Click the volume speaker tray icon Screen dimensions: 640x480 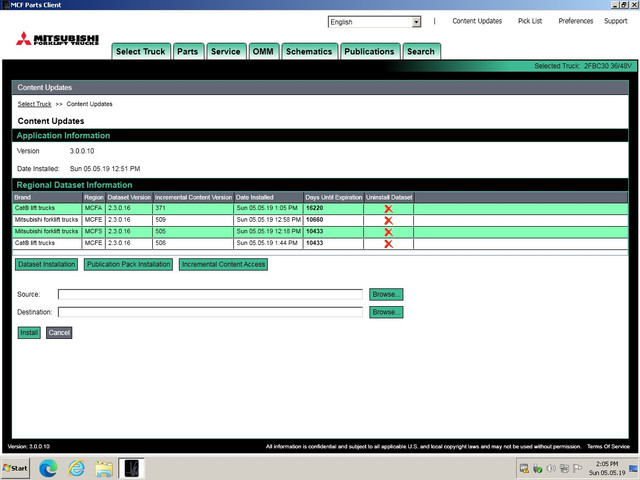click(x=551, y=468)
